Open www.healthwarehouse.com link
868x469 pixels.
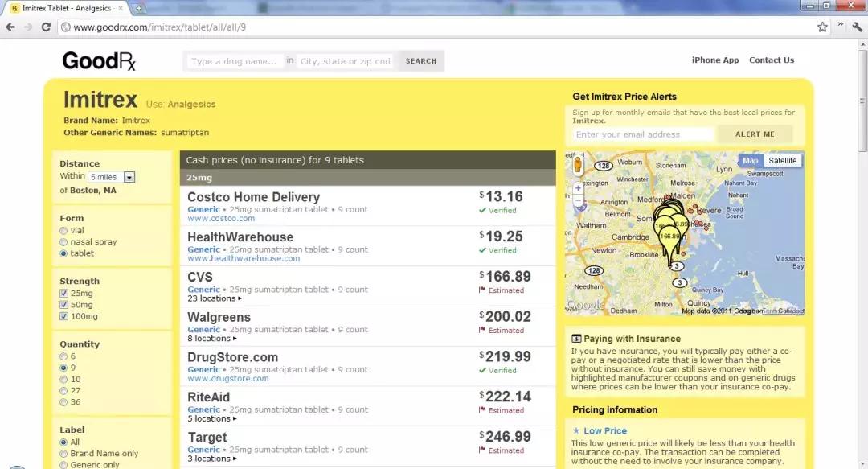[x=244, y=258]
